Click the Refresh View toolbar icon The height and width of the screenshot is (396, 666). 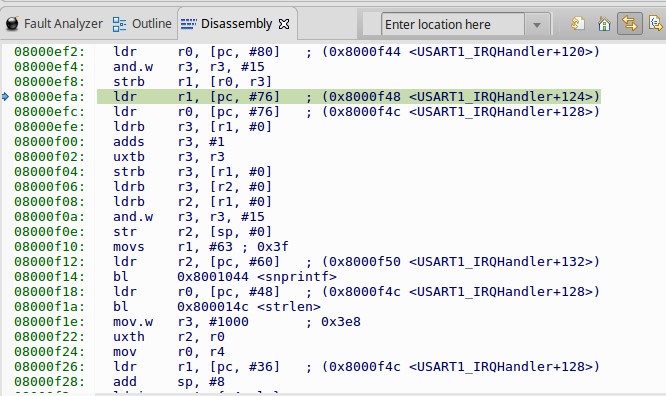point(578,23)
